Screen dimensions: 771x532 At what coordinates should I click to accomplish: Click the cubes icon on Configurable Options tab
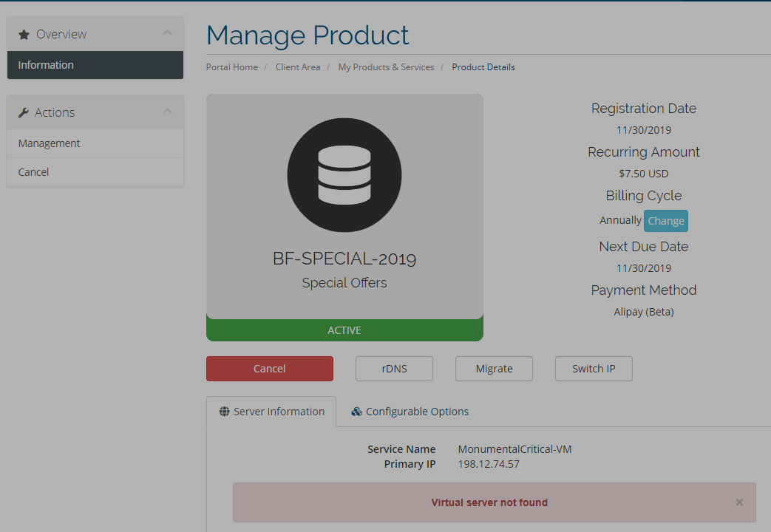click(356, 412)
